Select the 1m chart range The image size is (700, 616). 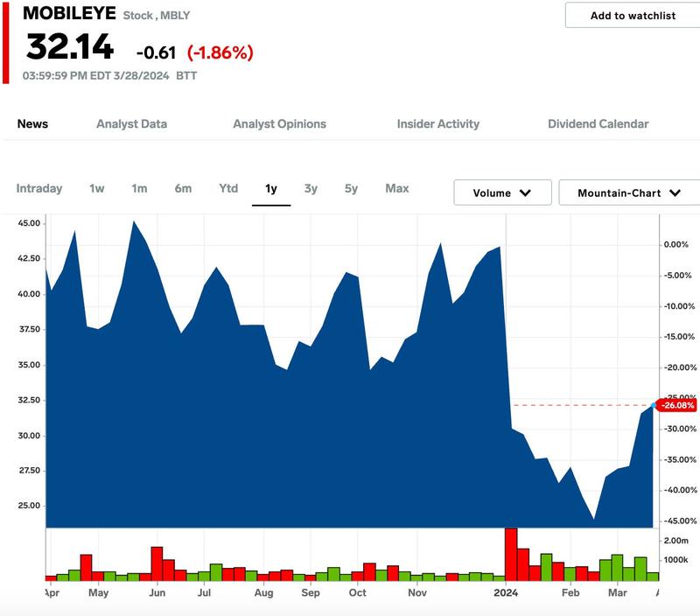(139, 188)
